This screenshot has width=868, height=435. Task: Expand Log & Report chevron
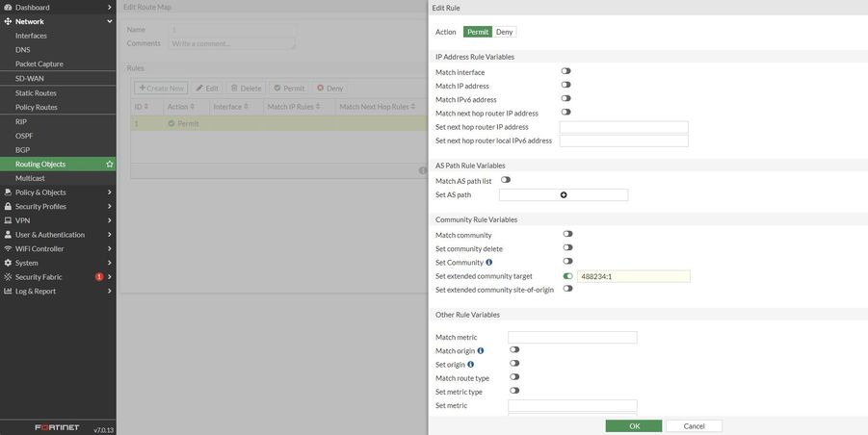[x=110, y=292]
